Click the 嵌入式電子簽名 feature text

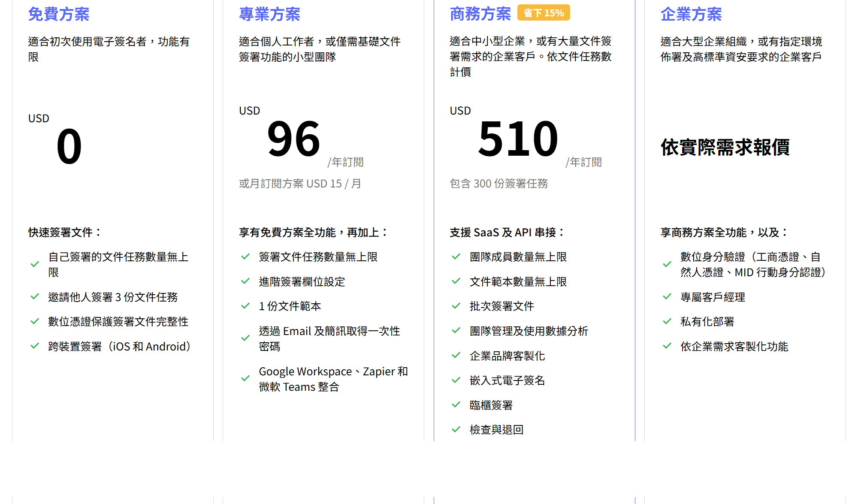pyautogui.click(x=507, y=380)
